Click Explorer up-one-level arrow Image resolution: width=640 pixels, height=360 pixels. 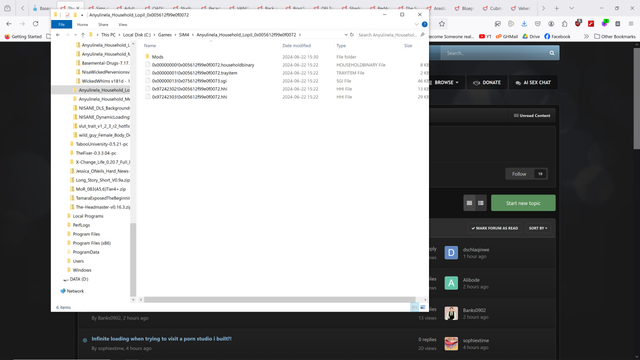click(x=83, y=35)
